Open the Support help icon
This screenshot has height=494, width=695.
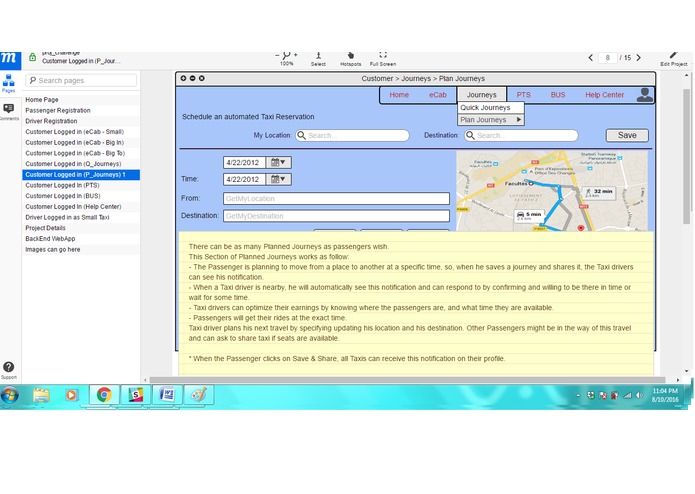click(x=8, y=370)
